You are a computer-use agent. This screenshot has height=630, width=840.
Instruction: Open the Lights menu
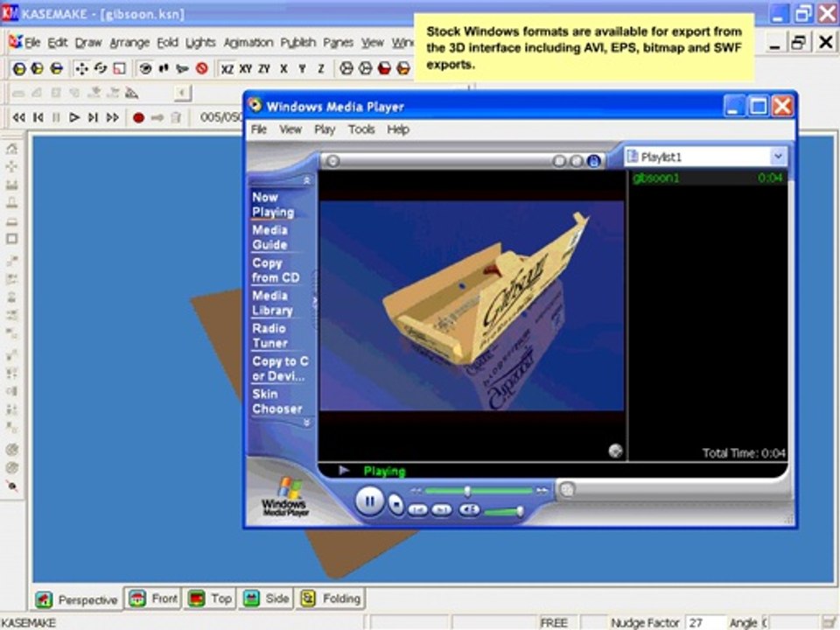(x=200, y=42)
